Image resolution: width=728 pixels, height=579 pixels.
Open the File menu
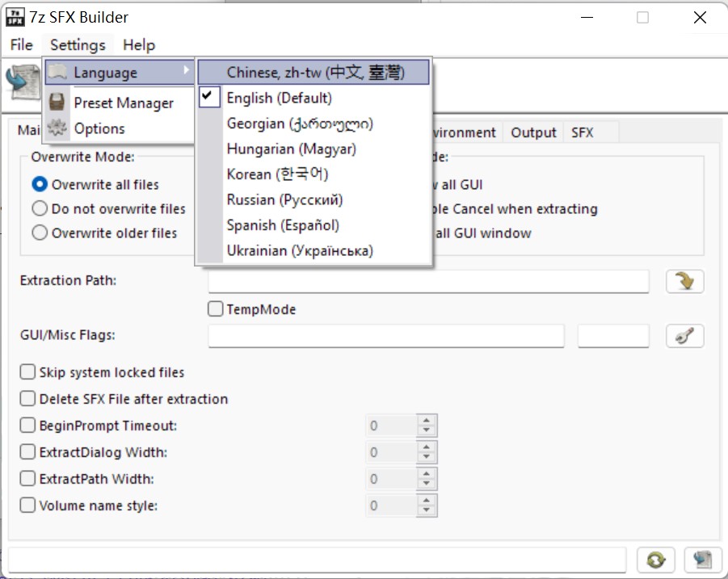21,45
